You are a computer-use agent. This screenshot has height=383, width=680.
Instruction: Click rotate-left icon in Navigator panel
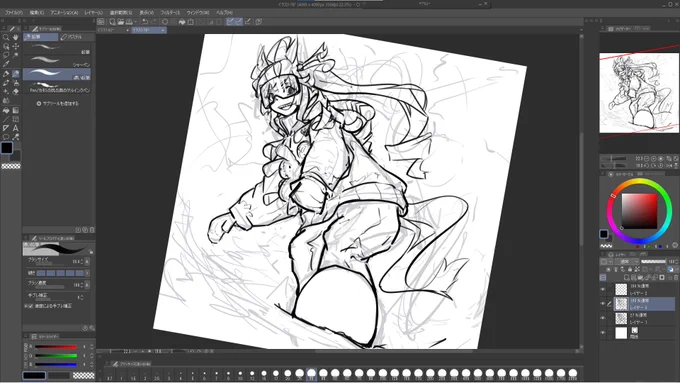[647, 166]
